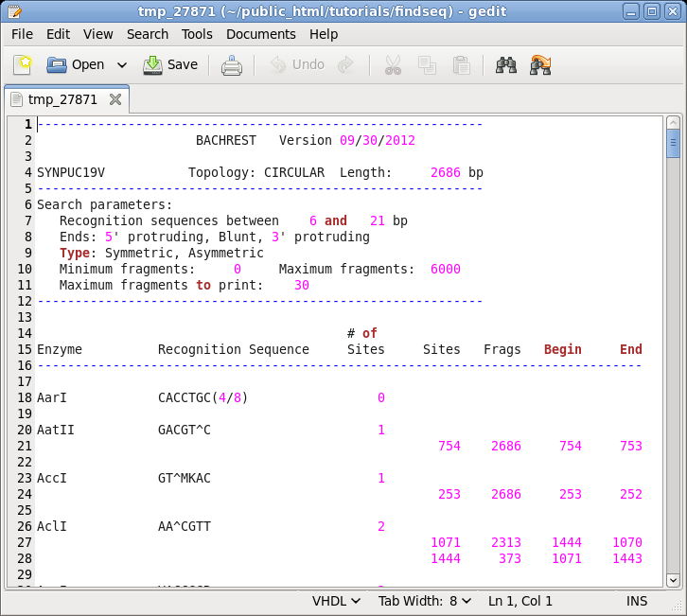Click the vertical scrollbar down arrow
The width and height of the screenshot is (687, 616).
tap(673, 580)
